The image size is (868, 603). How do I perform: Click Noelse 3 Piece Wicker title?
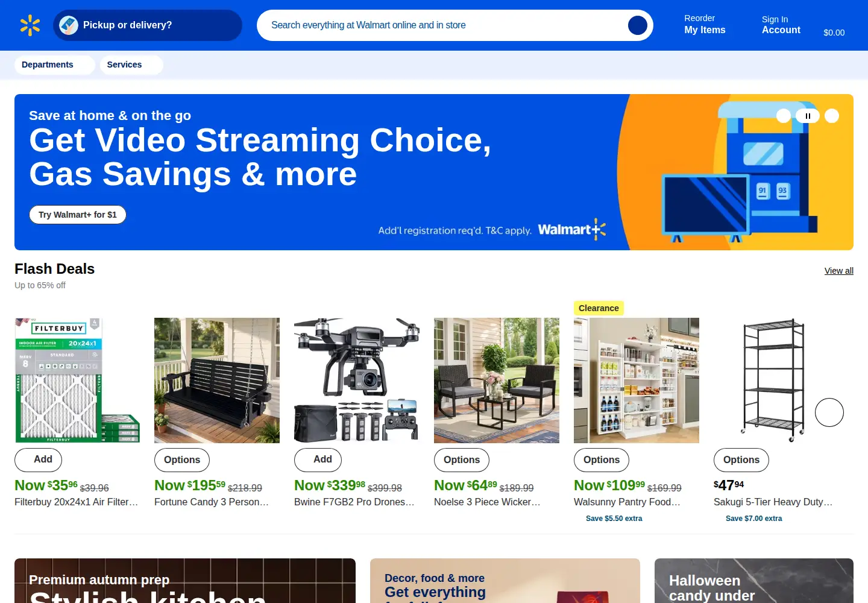click(x=487, y=502)
